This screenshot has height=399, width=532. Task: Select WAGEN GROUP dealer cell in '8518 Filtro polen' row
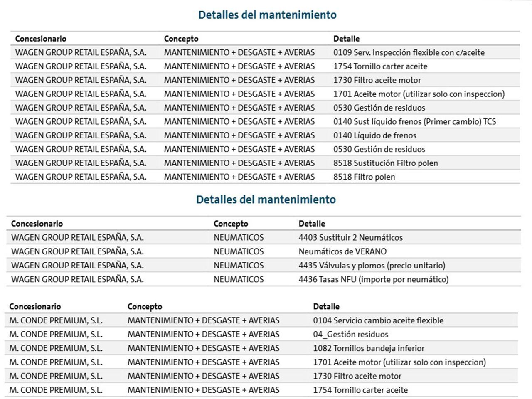click(x=81, y=177)
